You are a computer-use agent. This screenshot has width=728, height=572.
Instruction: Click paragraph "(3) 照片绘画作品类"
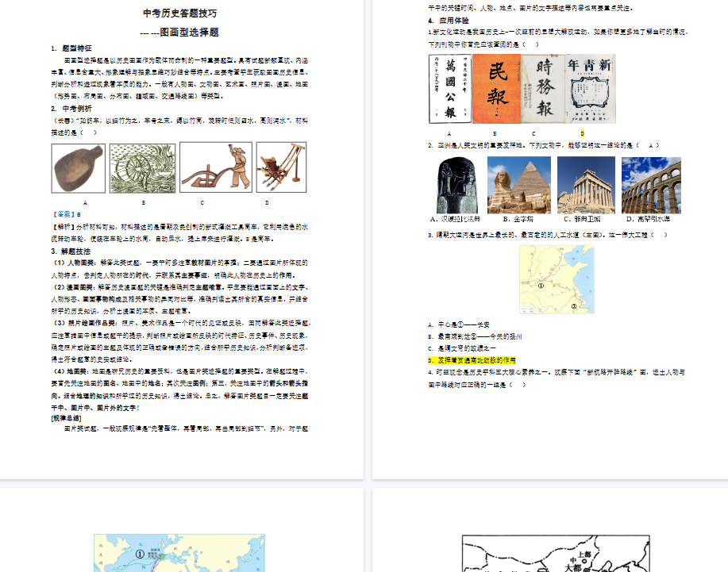point(181,341)
